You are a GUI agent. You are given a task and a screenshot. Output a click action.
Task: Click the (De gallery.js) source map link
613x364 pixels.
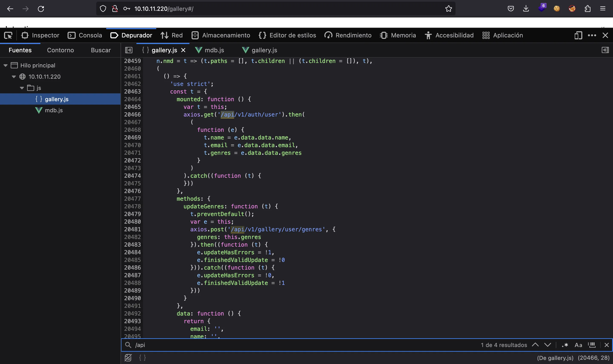click(x=555, y=358)
